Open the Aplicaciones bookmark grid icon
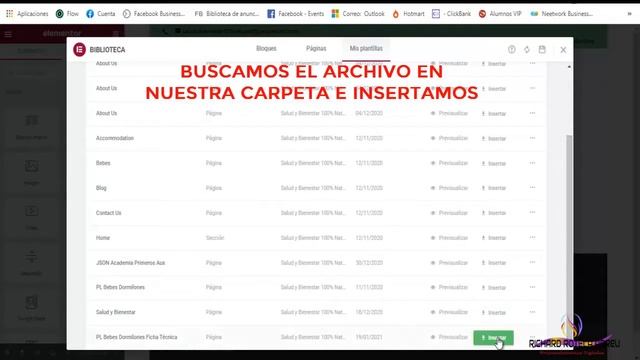This screenshot has width=640, height=360. tap(9, 14)
